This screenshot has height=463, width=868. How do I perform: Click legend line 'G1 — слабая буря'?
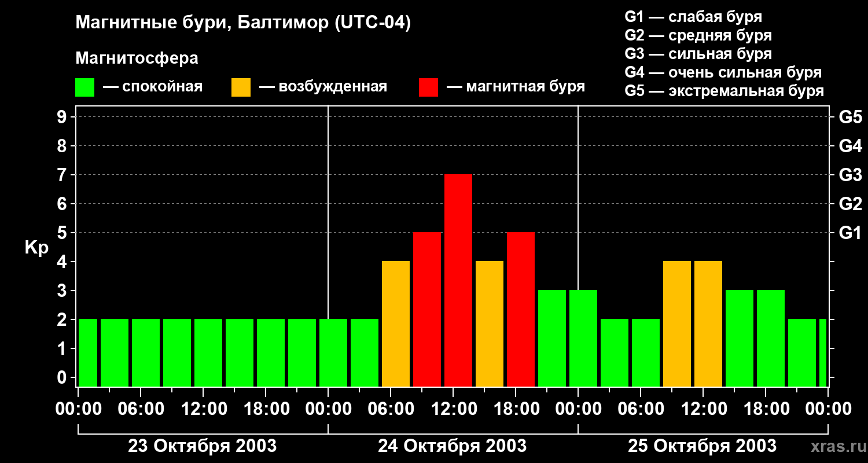pos(693,17)
